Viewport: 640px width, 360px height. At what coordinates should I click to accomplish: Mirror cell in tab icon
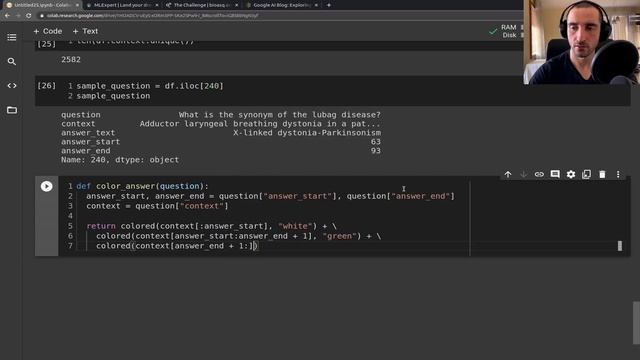coord(587,174)
